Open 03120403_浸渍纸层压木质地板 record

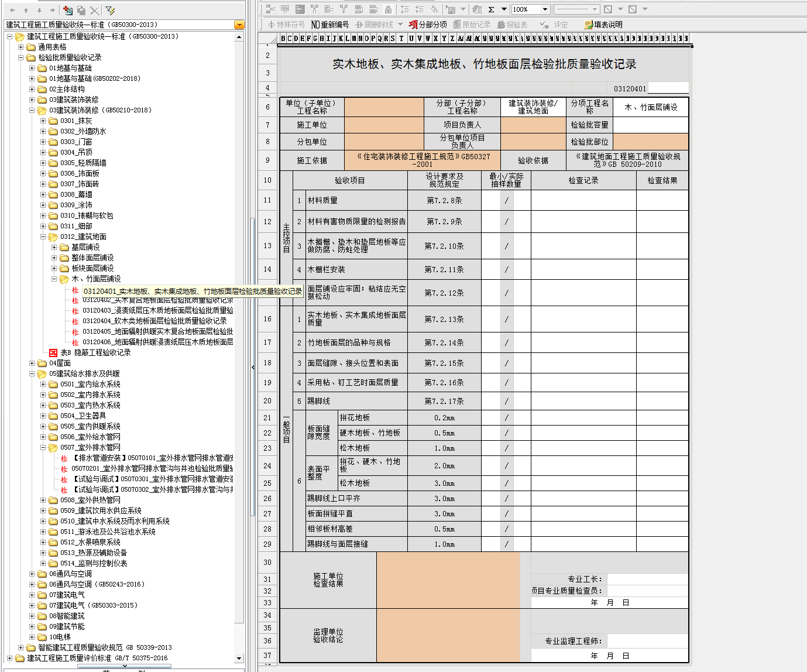[158, 310]
